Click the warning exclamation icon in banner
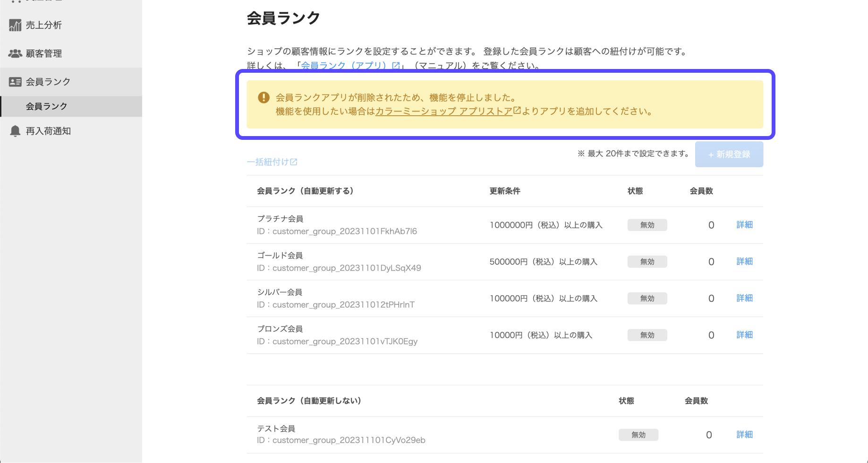The width and height of the screenshot is (868, 463). (264, 98)
